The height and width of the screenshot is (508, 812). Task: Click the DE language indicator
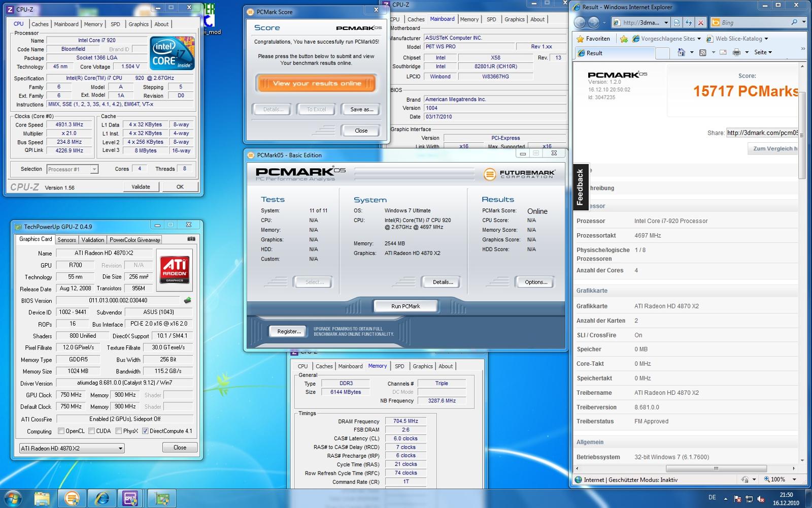coord(712,497)
